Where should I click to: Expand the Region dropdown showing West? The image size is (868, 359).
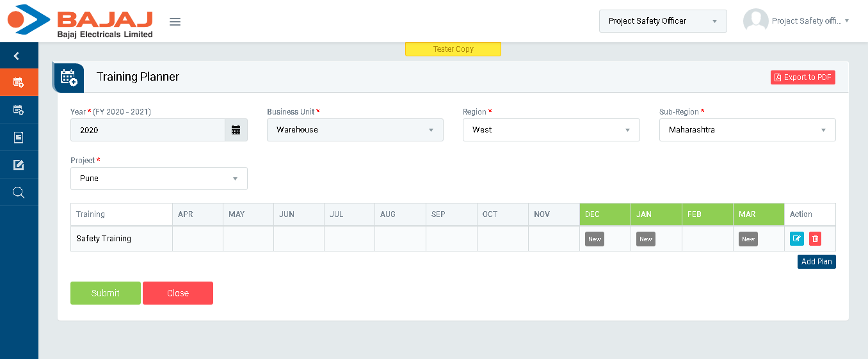tap(551, 130)
